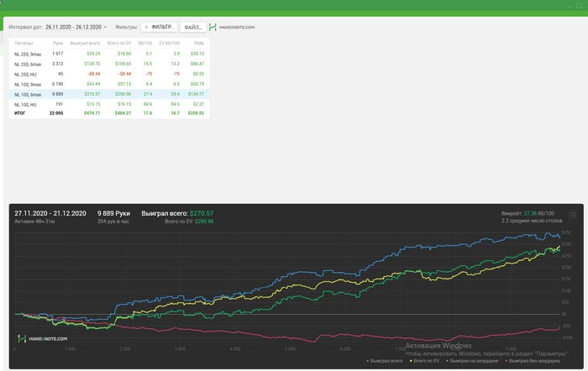This screenshot has height=371, width=588.
Task: Click the rake cell '$134.77'
Action: tap(196, 94)
